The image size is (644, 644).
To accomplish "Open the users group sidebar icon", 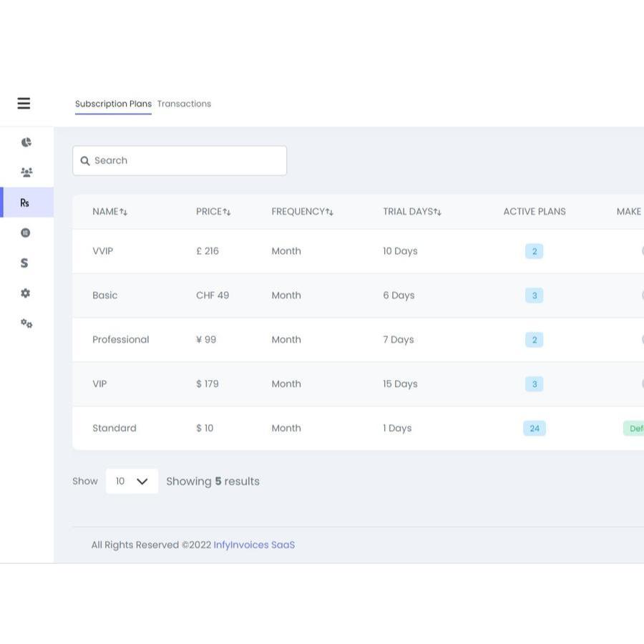I will tap(26, 172).
